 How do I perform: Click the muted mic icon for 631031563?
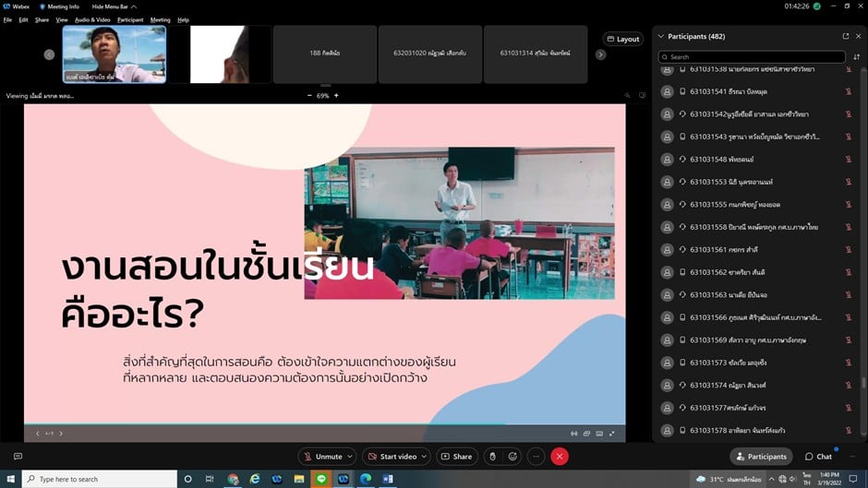pos(848,295)
